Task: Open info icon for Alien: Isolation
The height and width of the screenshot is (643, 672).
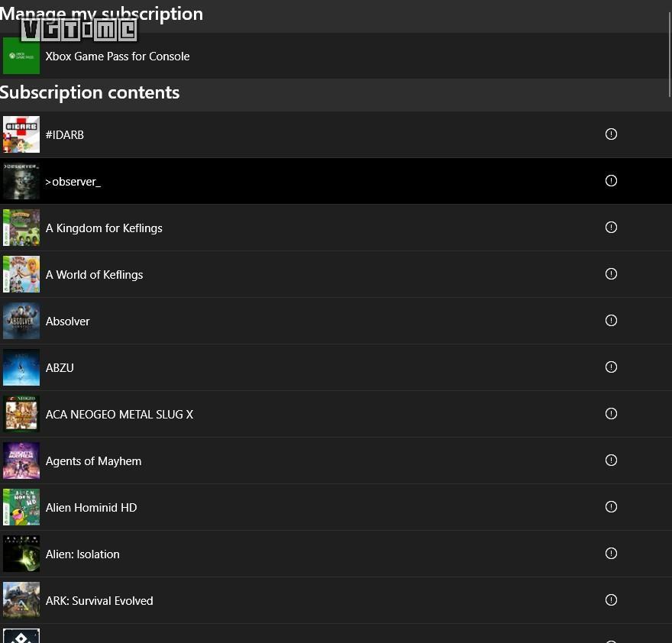Action: tap(611, 554)
